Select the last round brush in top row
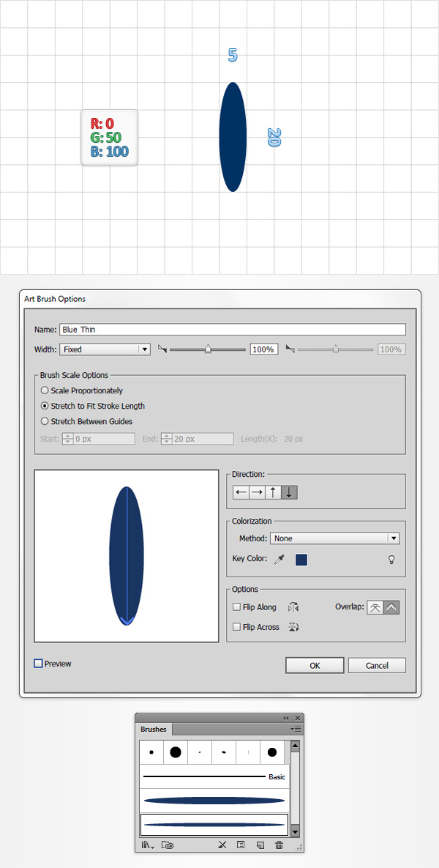 (x=271, y=752)
